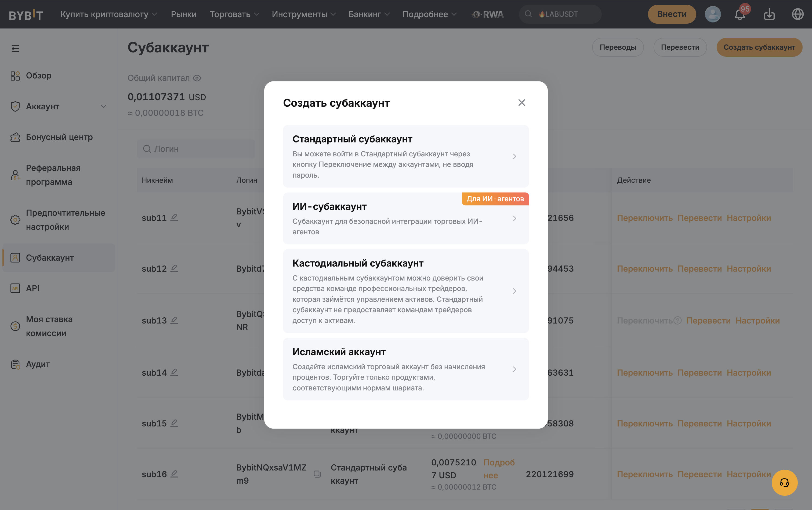
Task: Open the language globe icon
Action: click(x=798, y=14)
